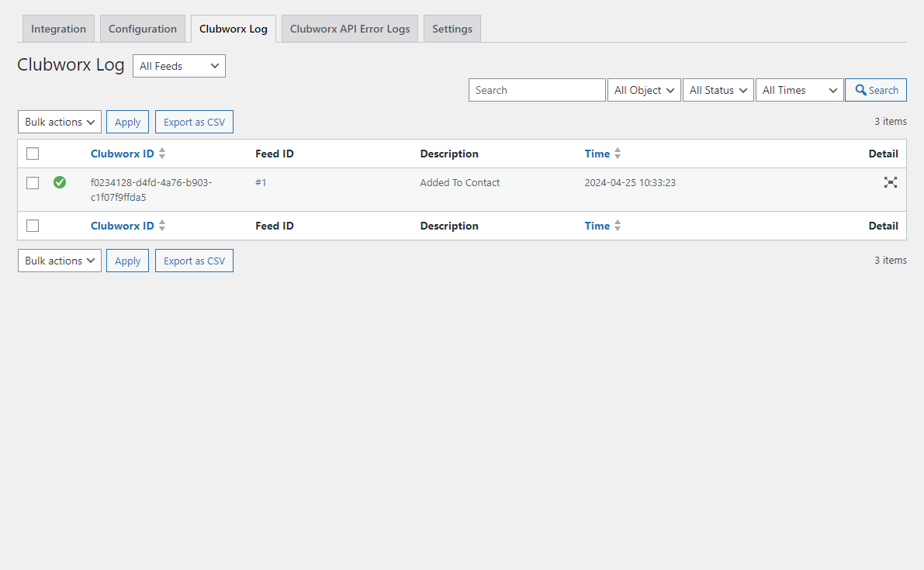Switch to the Integration tab
The width and height of the screenshot is (924, 570).
[x=58, y=29]
